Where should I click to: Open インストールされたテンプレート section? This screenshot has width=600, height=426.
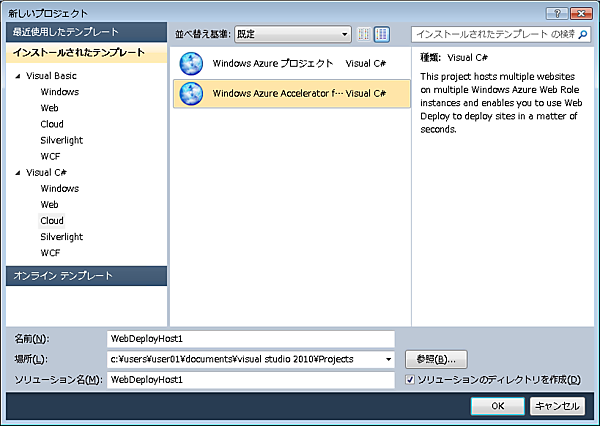(x=86, y=53)
